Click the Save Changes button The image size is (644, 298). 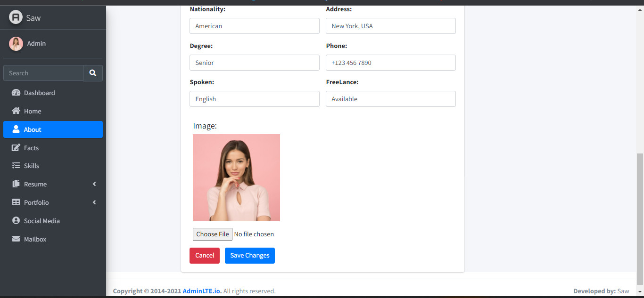(250, 256)
